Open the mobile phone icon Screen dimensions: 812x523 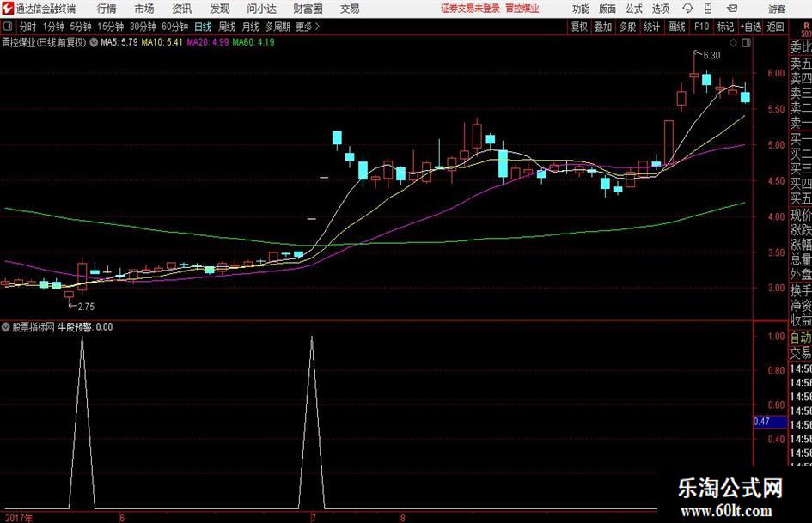coord(708,9)
